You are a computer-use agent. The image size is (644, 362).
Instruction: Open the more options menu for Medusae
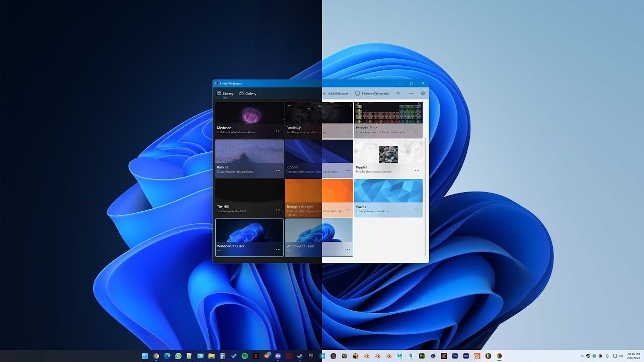(278, 131)
